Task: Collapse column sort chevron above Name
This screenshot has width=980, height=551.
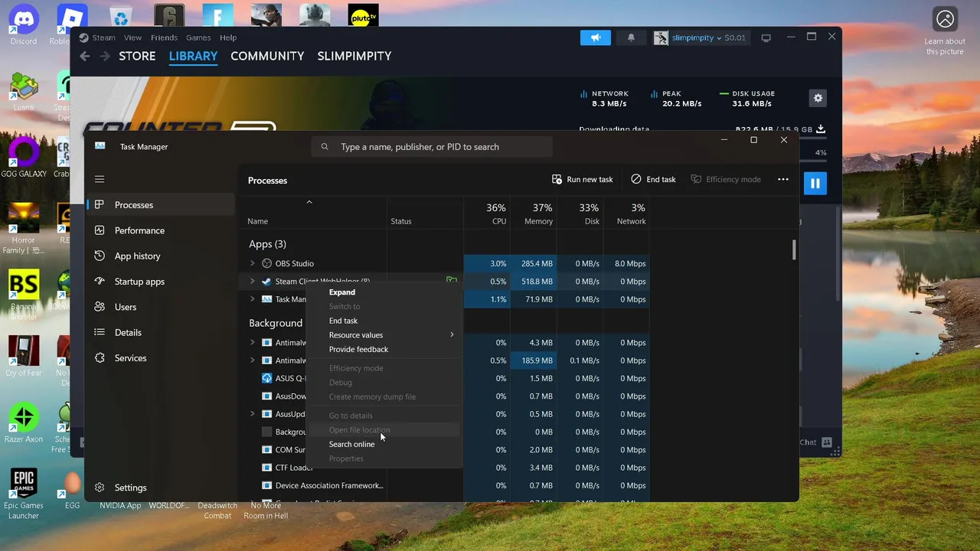Action: coord(309,202)
